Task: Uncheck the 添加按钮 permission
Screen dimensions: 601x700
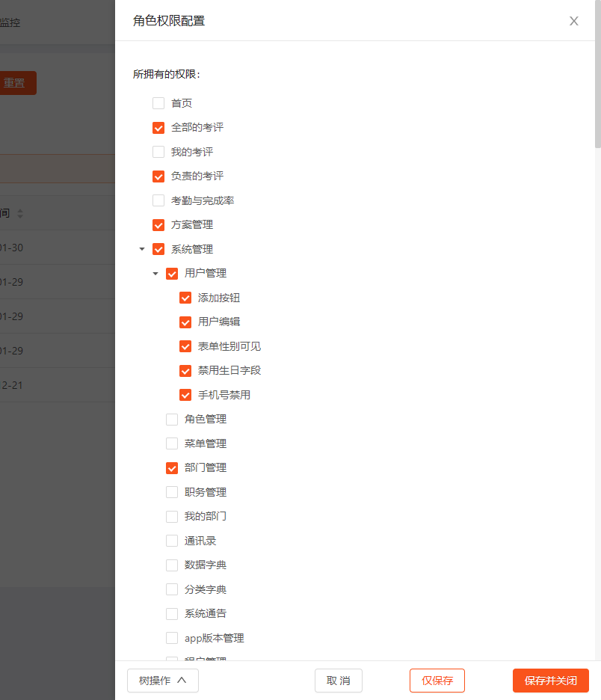Action: [x=185, y=298]
